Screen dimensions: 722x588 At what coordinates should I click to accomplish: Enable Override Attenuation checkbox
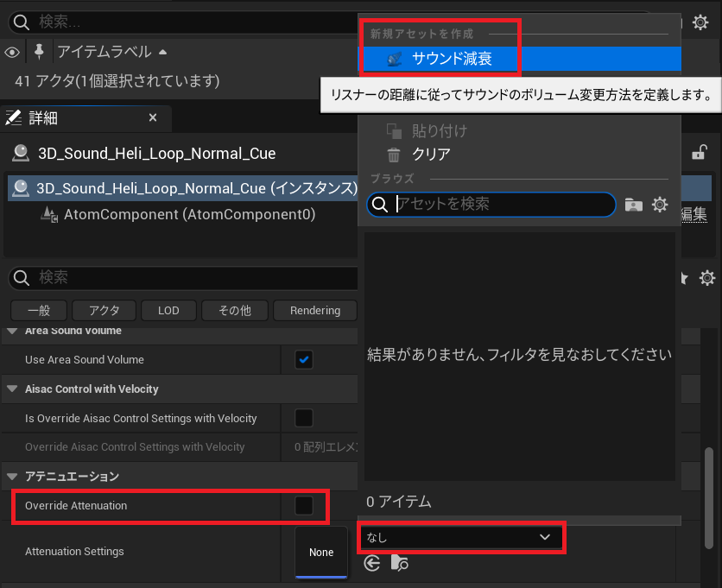304,506
